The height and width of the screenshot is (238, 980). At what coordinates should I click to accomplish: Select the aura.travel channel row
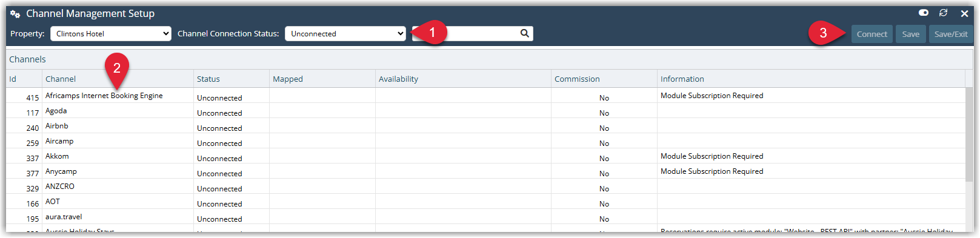click(485, 217)
